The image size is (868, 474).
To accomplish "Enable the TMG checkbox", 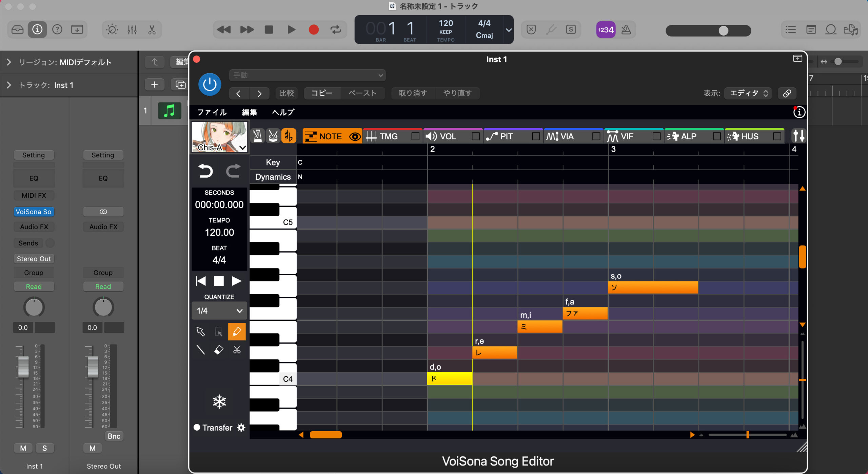I will coord(415,136).
